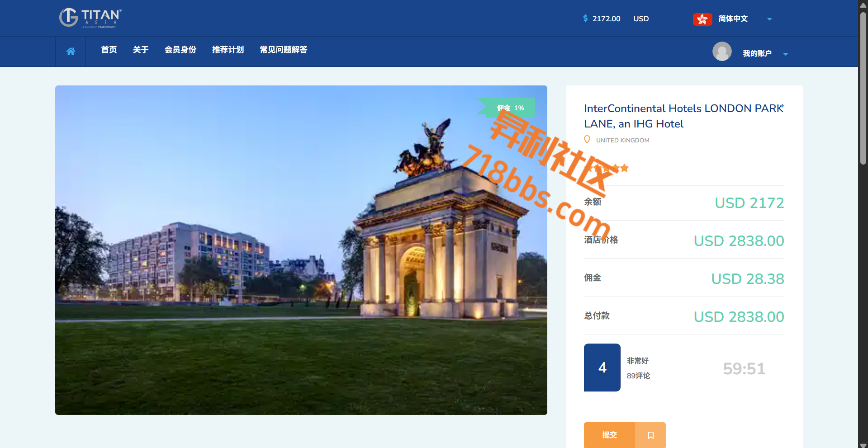Open the 会员身份 menu item

click(x=180, y=50)
